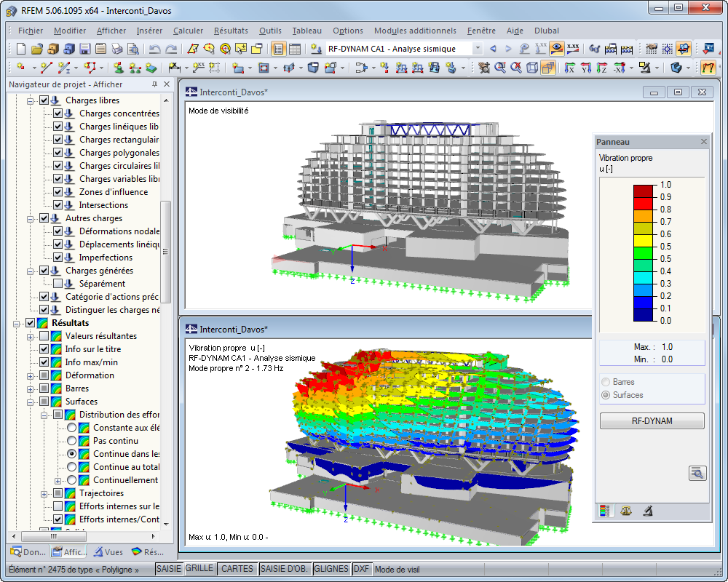
Task: Print the current view
Action: click(x=117, y=49)
